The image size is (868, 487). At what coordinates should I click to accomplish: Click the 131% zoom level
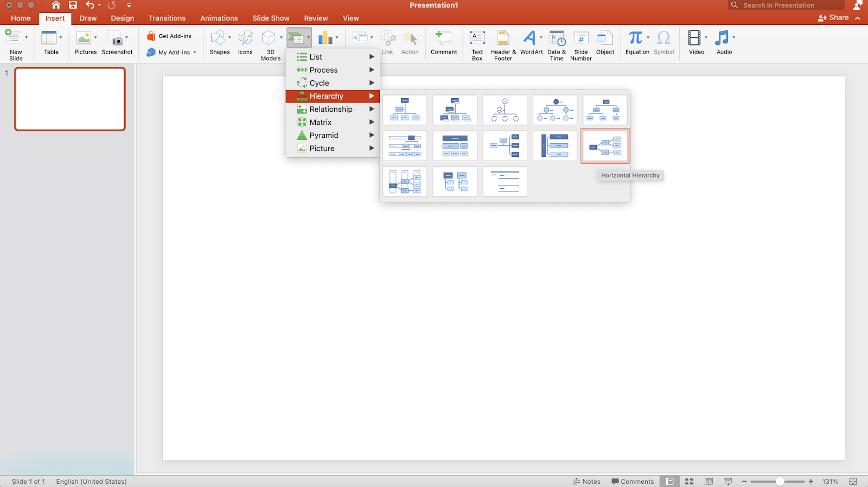[830, 482]
